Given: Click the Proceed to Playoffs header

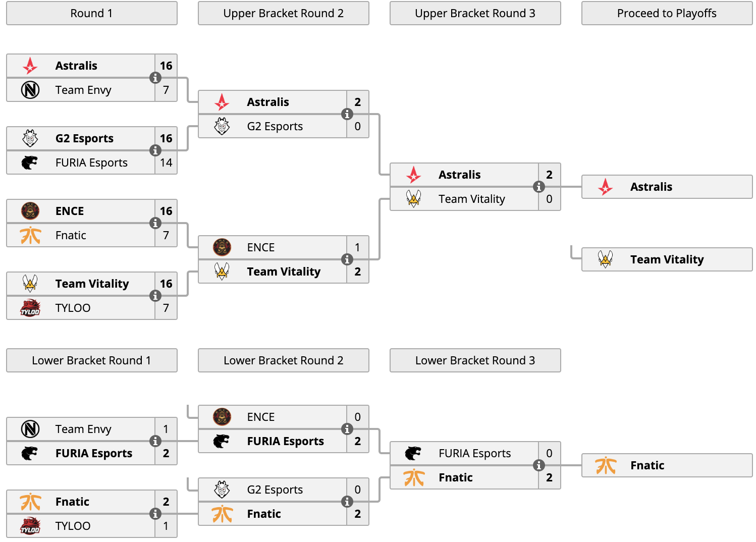Looking at the screenshot, I should point(667,13).
